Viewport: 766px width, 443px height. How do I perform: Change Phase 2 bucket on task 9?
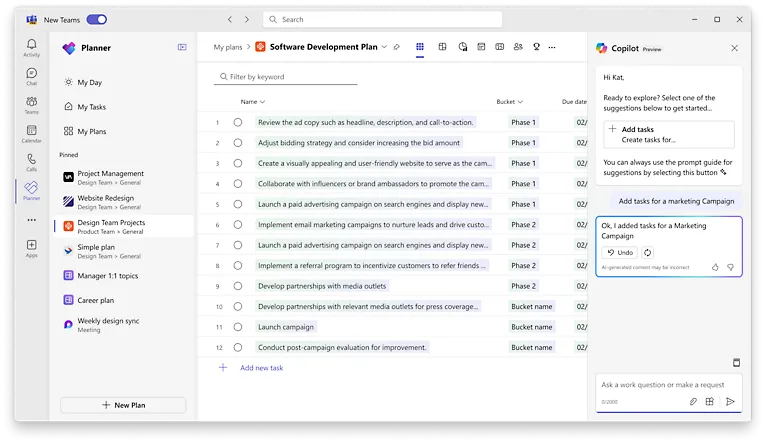[523, 286]
